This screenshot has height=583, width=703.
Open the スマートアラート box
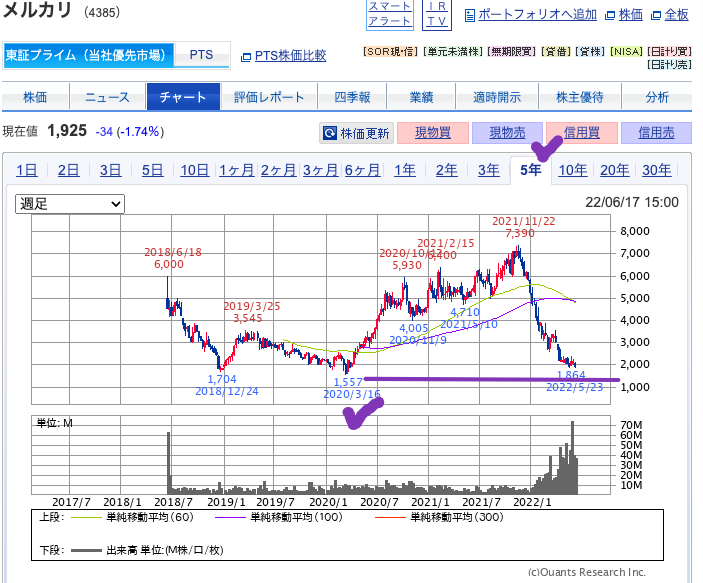389,14
